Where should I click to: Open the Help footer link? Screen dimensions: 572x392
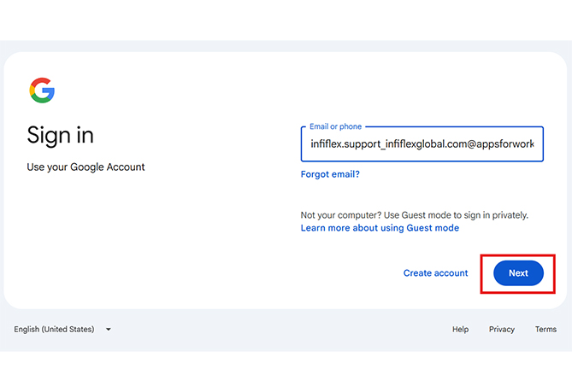coord(460,330)
